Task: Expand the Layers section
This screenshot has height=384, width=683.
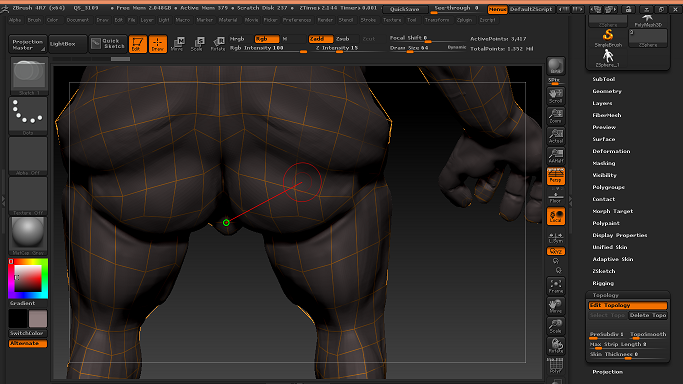Action: point(602,103)
